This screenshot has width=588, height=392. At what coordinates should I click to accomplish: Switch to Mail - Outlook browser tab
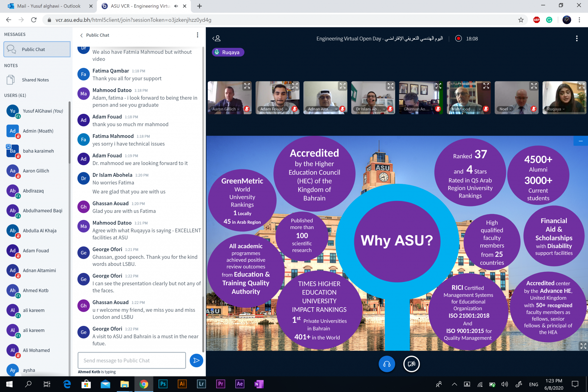tap(48, 6)
